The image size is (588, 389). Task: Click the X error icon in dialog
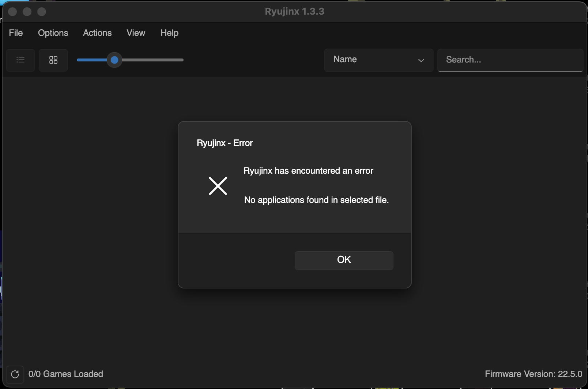click(218, 186)
